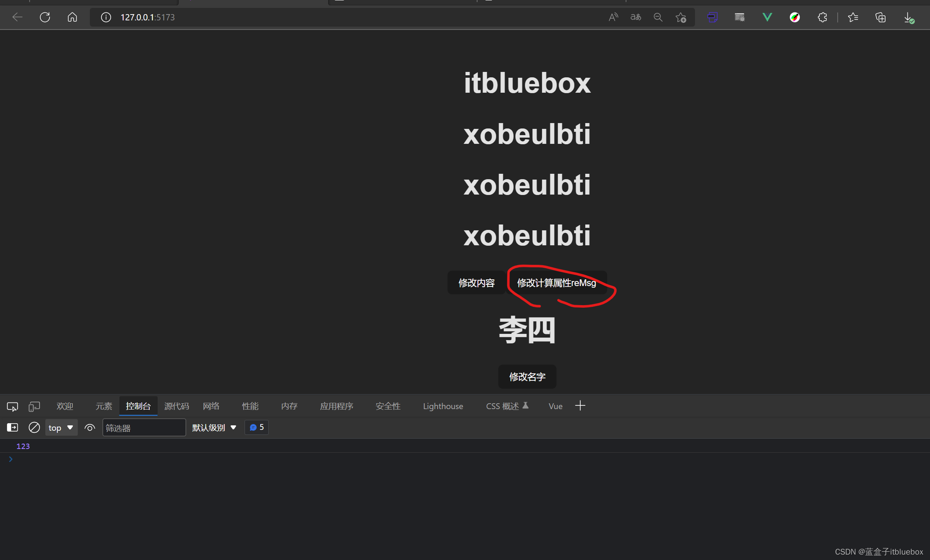Add this page to favorites star
The height and width of the screenshot is (560, 930).
click(681, 17)
